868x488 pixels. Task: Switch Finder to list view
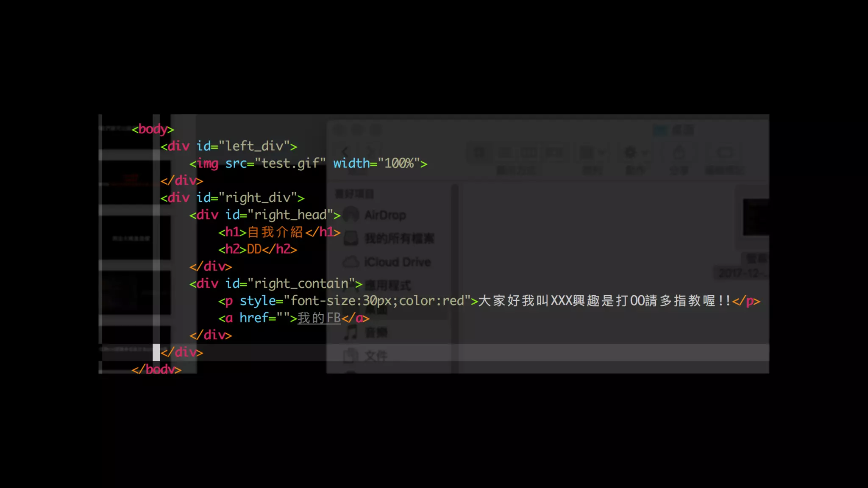click(x=504, y=152)
